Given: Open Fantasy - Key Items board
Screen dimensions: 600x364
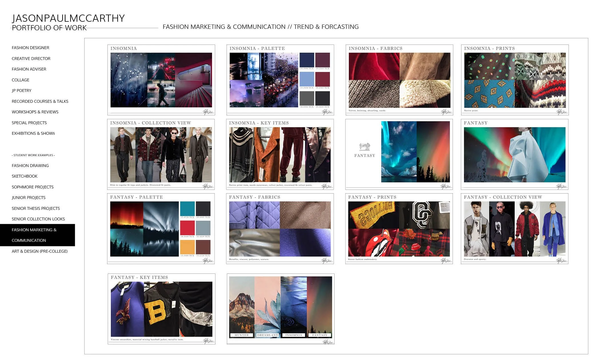Looking at the screenshot, I should [x=161, y=309].
